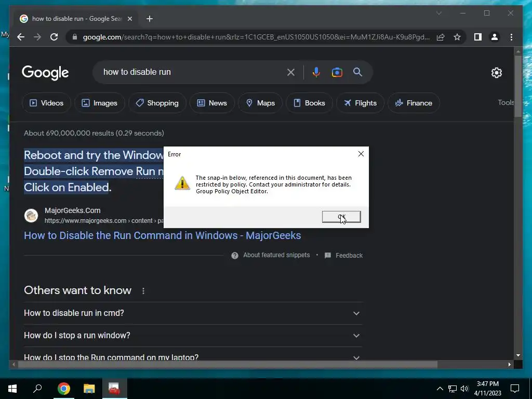Open taskbar search magnifier
Viewport: 532px width, 399px height.
click(37, 389)
